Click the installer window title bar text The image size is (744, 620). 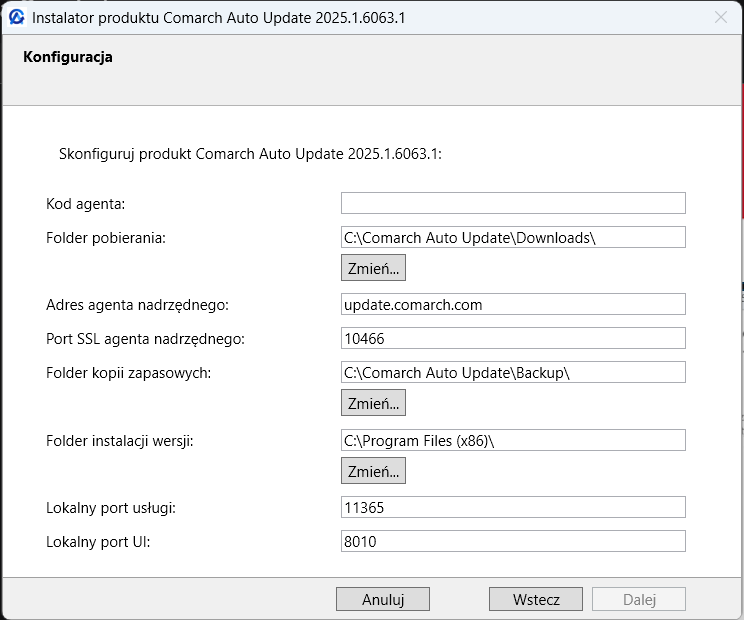point(219,18)
